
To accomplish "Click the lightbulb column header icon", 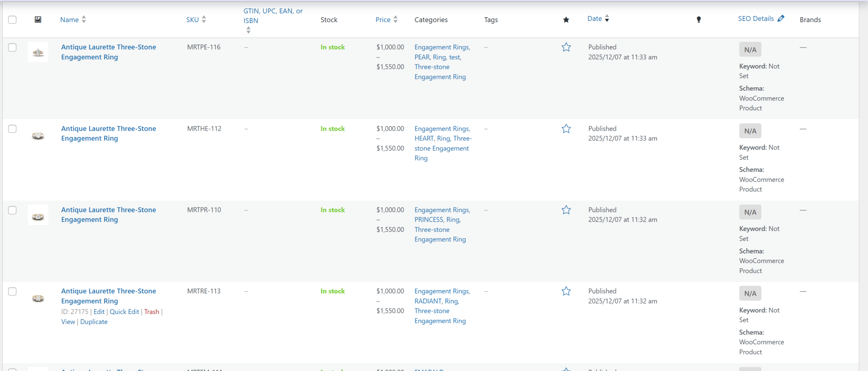I will 698,20.
